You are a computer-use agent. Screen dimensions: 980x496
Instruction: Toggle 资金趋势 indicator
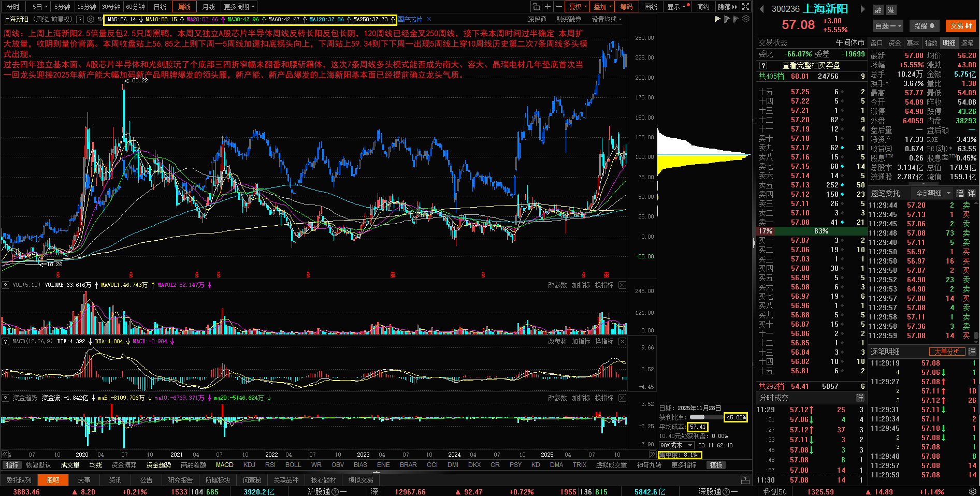pyautogui.click(x=158, y=465)
